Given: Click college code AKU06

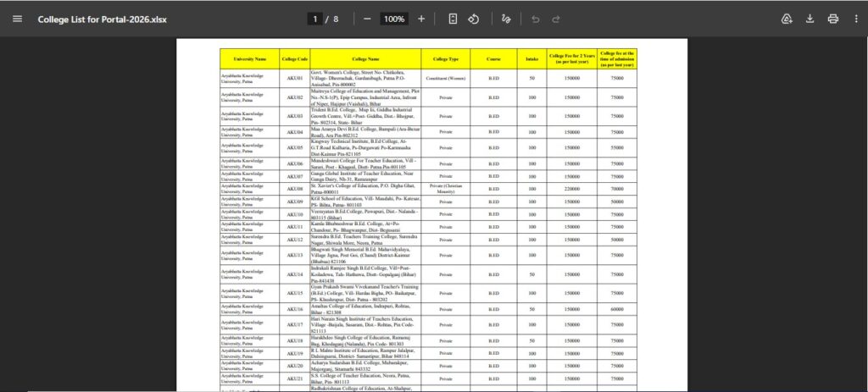Looking at the screenshot, I should 294,163.
